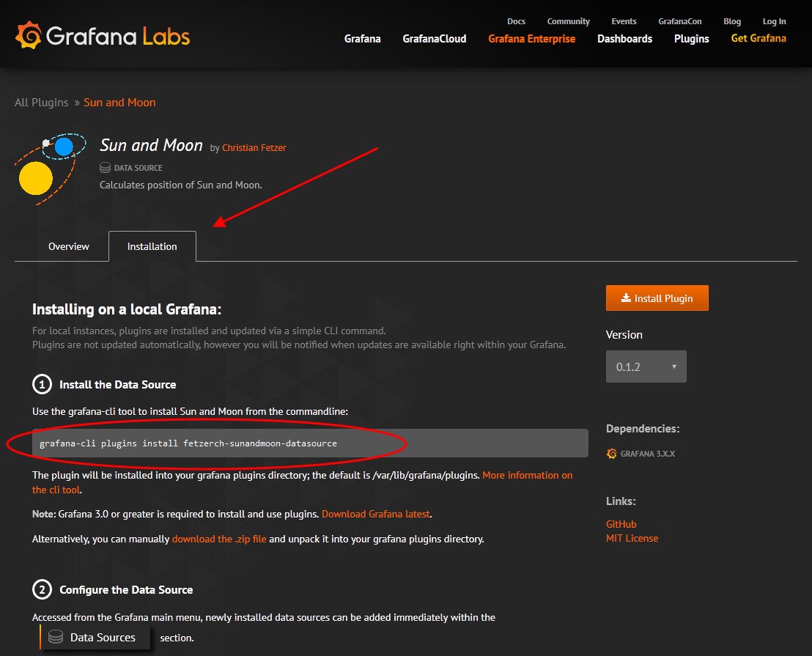Viewport: 812px width, 656px height.
Task: Open author Christian Fetzer's profile link
Action: pos(254,148)
